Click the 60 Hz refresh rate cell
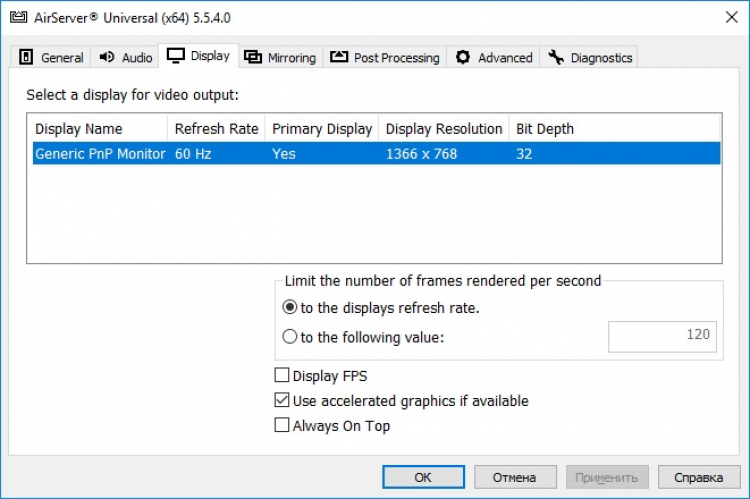750x499 pixels. coord(193,154)
